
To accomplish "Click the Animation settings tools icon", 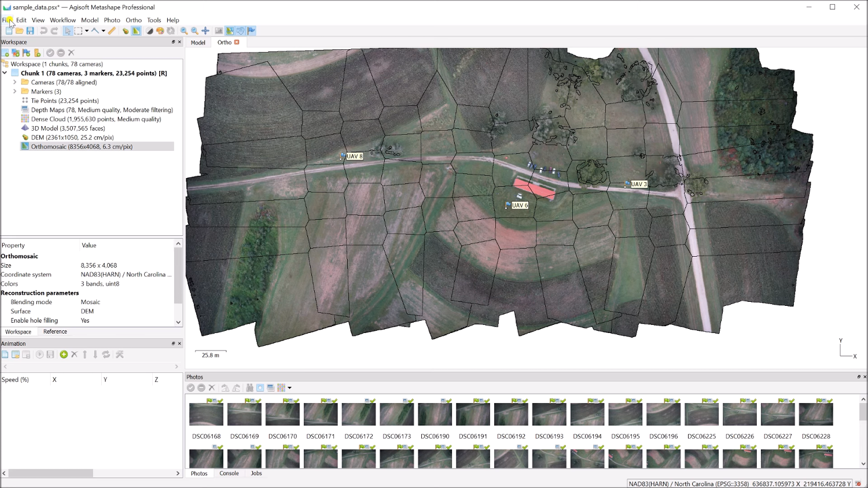I will (120, 354).
